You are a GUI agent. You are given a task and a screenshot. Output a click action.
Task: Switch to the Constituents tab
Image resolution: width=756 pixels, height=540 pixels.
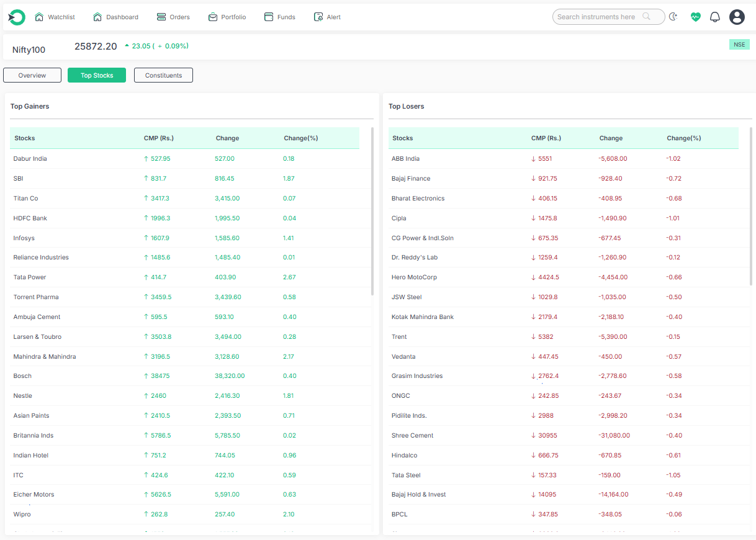[x=163, y=75]
